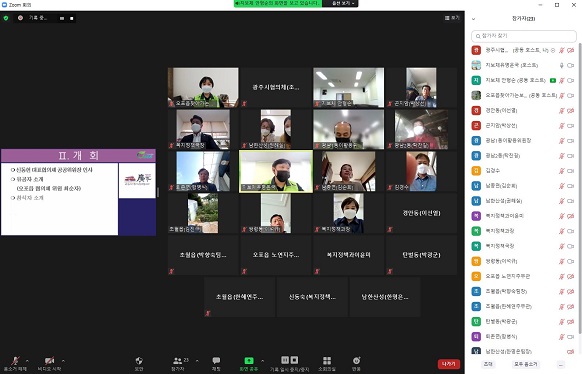
Task: Expand video options arrow beside the camera
Action: coord(63,361)
